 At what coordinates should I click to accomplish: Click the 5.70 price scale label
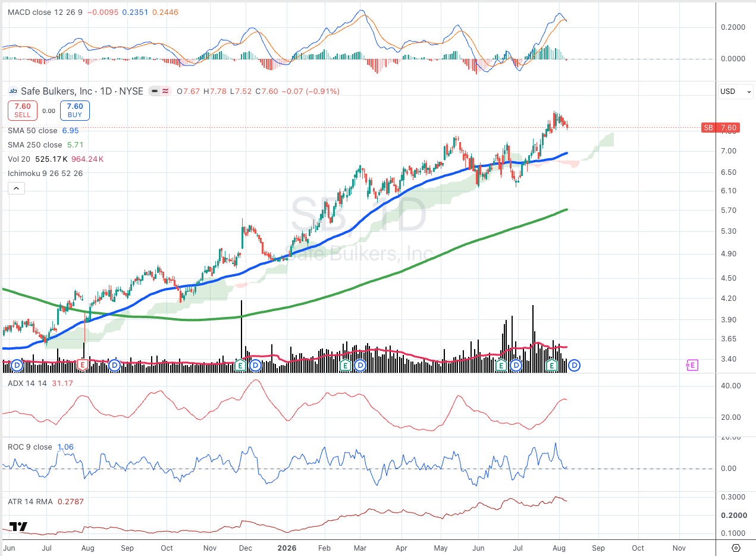[729, 210]
